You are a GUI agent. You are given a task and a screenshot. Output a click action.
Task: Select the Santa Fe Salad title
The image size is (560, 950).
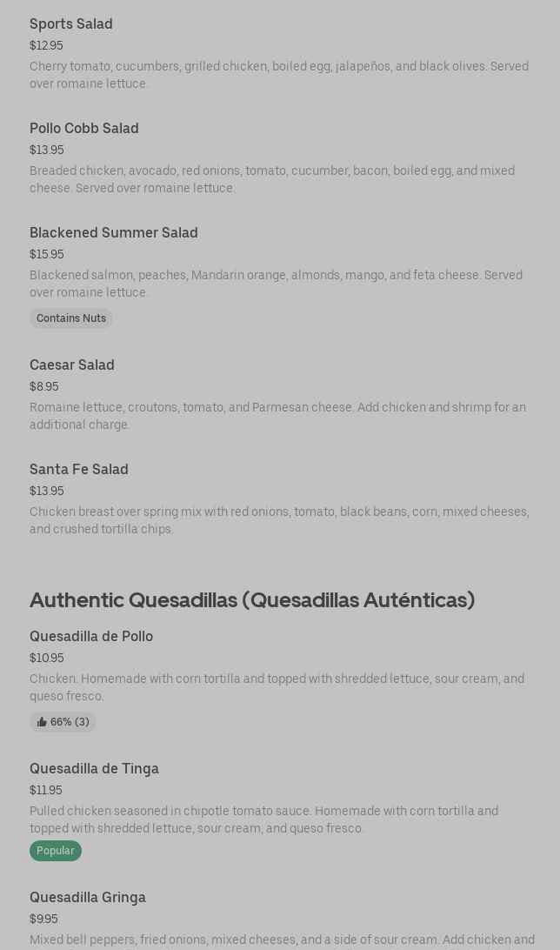79,469
